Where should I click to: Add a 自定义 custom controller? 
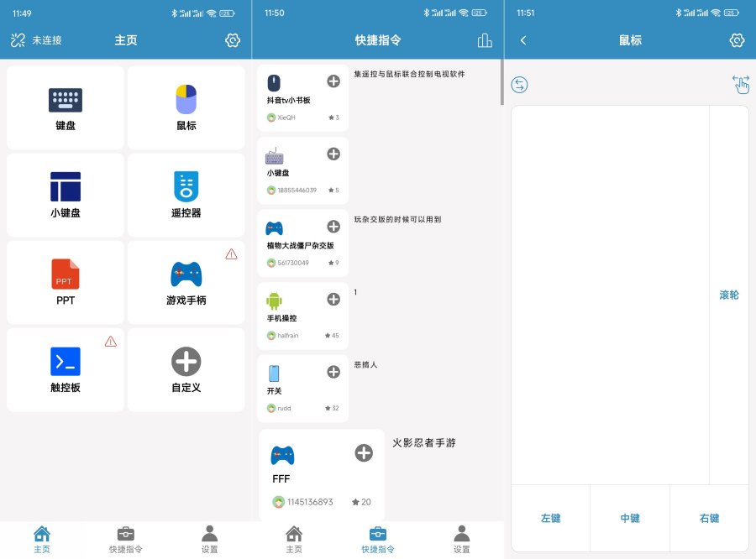pyautogui.click(x=186, y=370)
